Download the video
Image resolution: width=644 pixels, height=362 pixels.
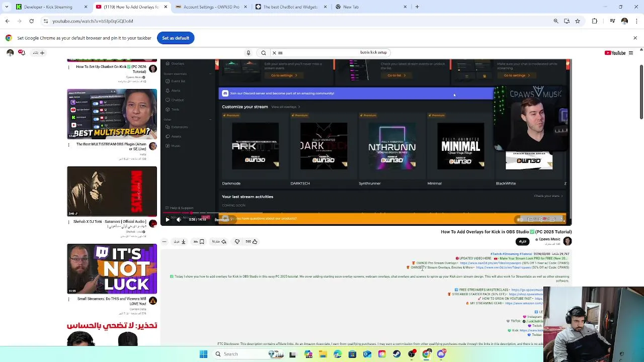click(180, 242)
